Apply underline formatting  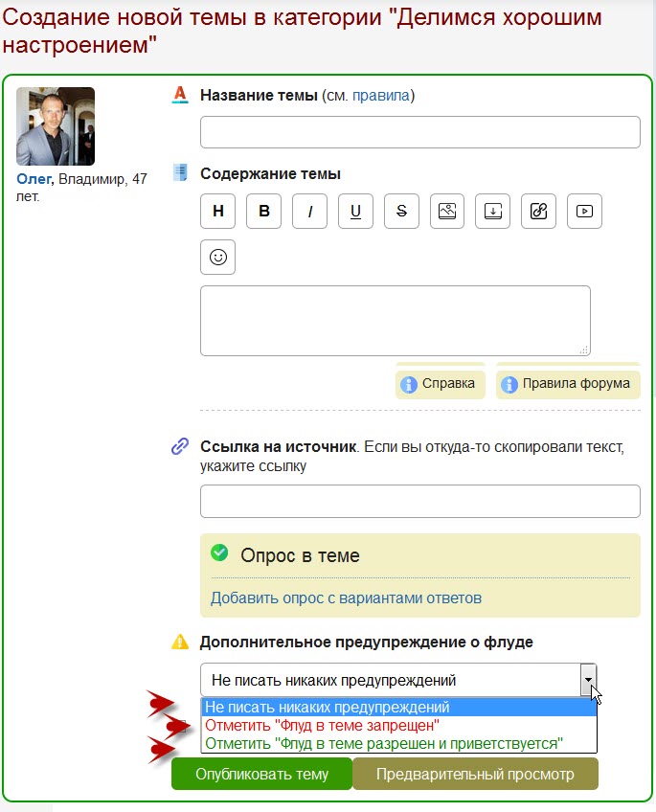click(x=355, y=212)
